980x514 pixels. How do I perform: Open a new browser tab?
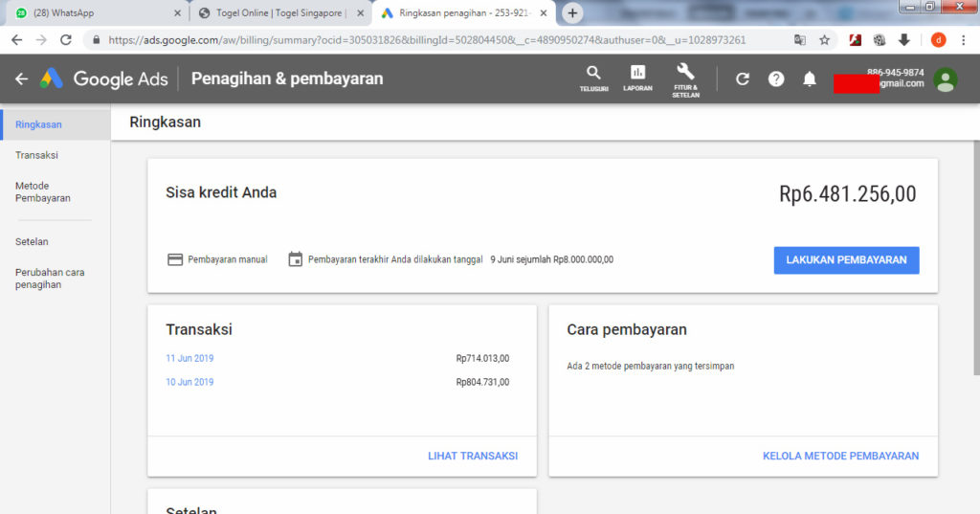(572, 13)
